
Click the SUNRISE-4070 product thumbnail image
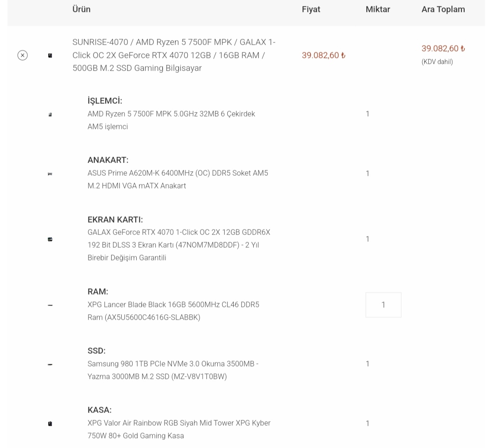click(x=50, y=55)
